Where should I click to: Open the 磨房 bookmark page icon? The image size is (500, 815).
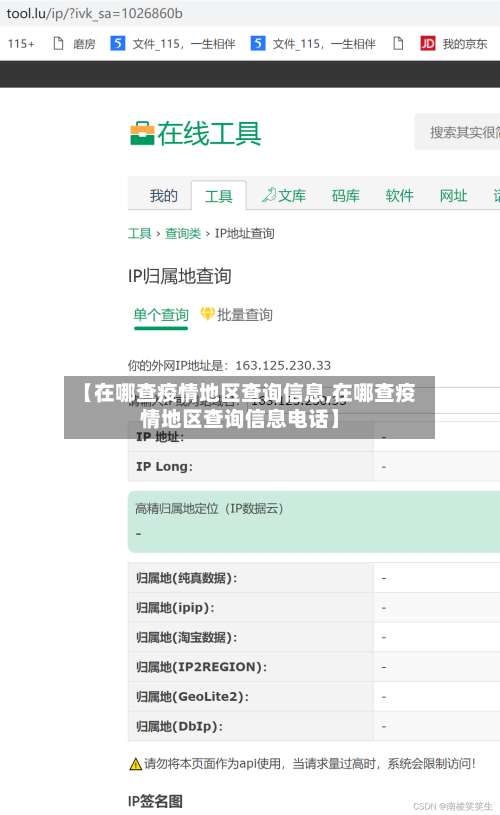(58, 43)
